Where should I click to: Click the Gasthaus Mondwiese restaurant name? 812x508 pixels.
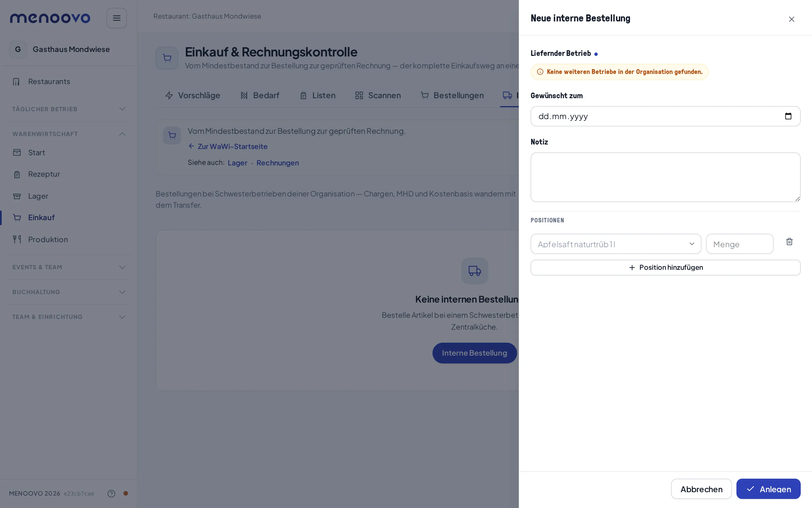pos(71,49)
